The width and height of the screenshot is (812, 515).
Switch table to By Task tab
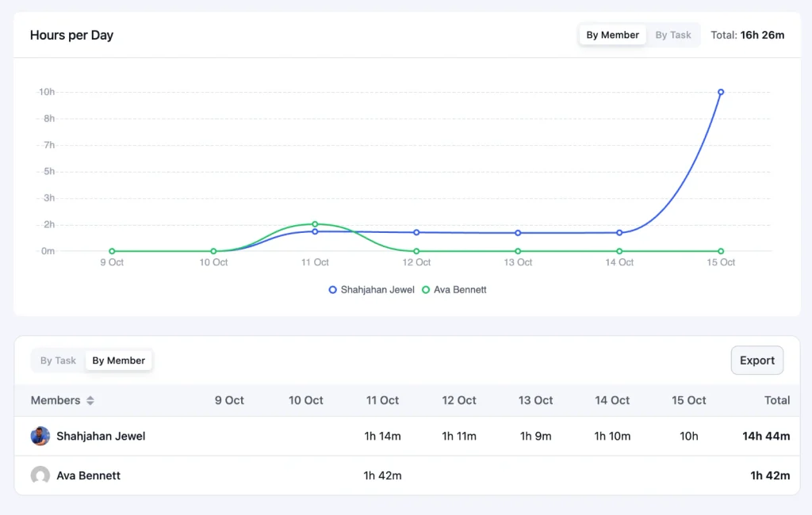[x=58, y=360]
